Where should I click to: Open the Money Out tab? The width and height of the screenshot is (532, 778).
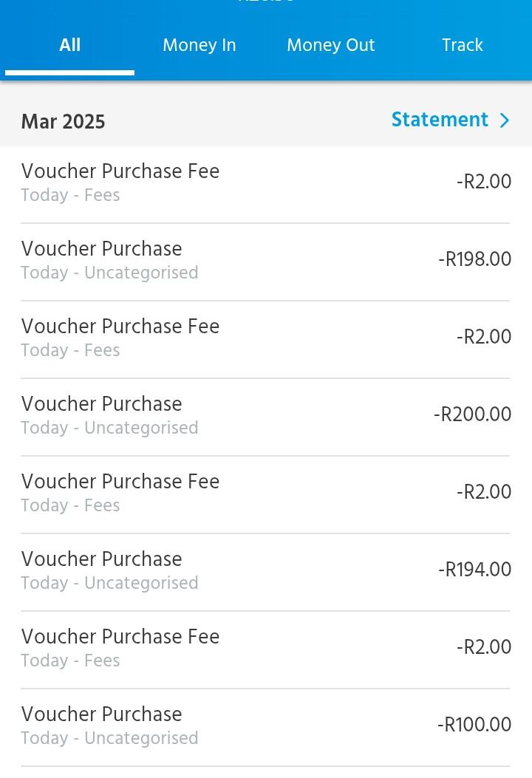(x=330, y=45)
